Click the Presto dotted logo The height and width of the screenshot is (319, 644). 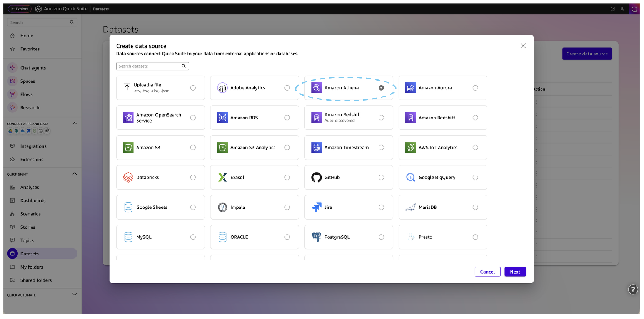click(x=410, y=237)
